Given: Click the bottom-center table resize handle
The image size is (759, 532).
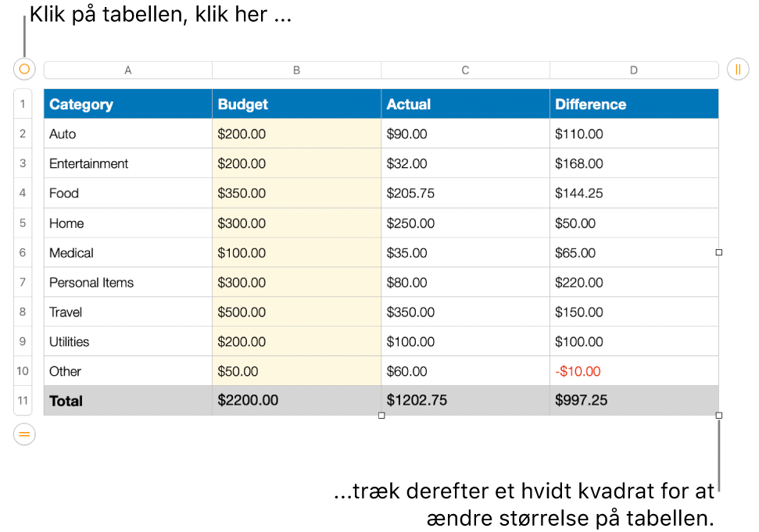Looking at the screenshot, I should [381, 416].
